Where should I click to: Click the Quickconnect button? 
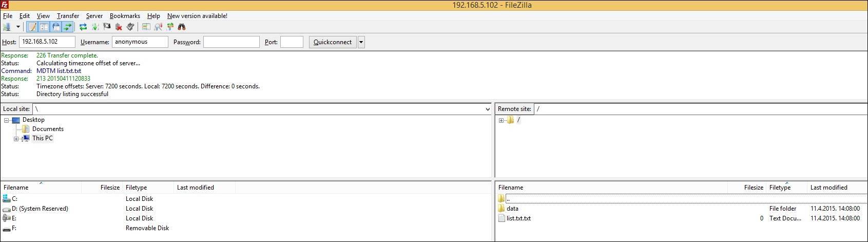pos(333,42)
